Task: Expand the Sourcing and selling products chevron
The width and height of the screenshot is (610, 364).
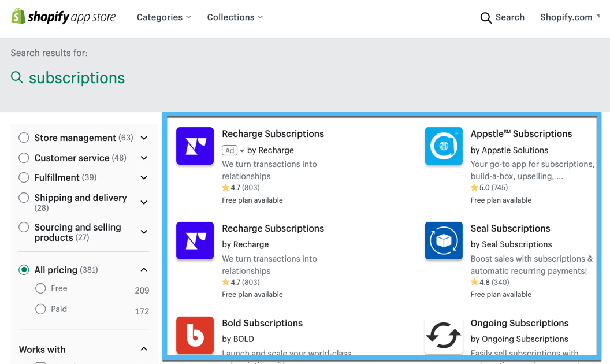Action: (x=144, y=232)
